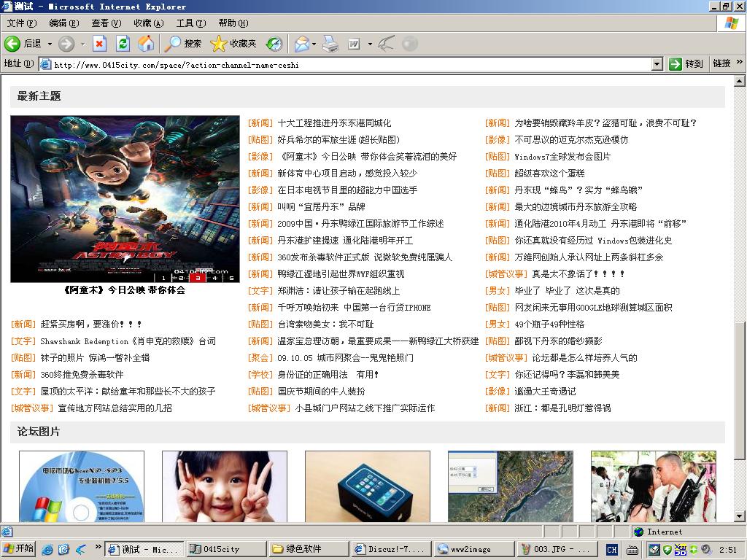Expand the Mail button dropdown arrow
Screen dimensions: 747x560
click(x=314, y=44)
